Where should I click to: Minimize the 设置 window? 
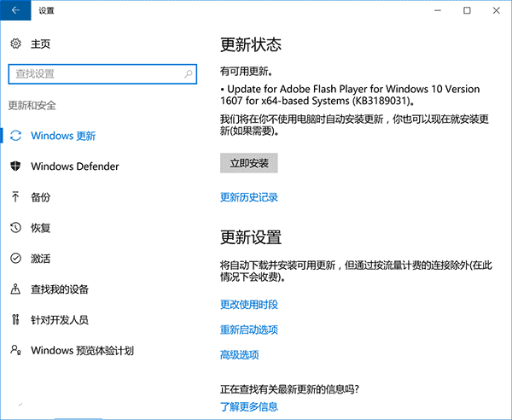438,10
